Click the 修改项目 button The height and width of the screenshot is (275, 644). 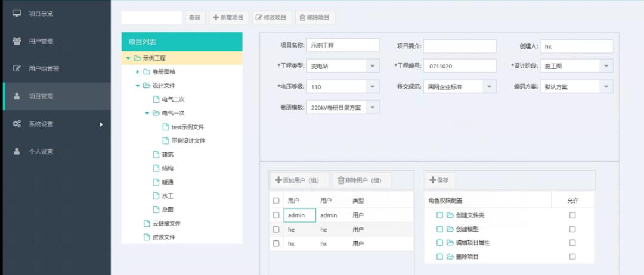click(x=271, y=18)
